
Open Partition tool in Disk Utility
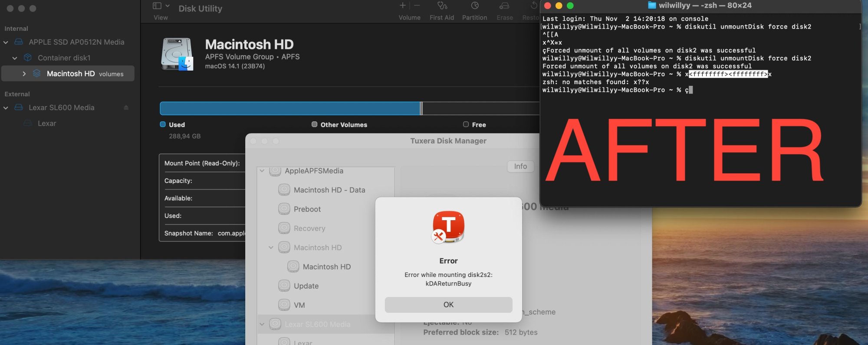point(474,11)
